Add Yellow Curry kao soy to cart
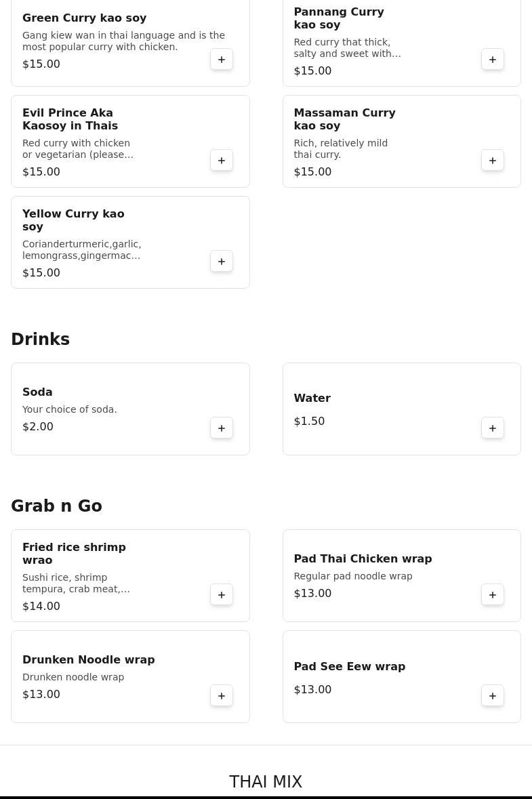 (x=222, y=262)
